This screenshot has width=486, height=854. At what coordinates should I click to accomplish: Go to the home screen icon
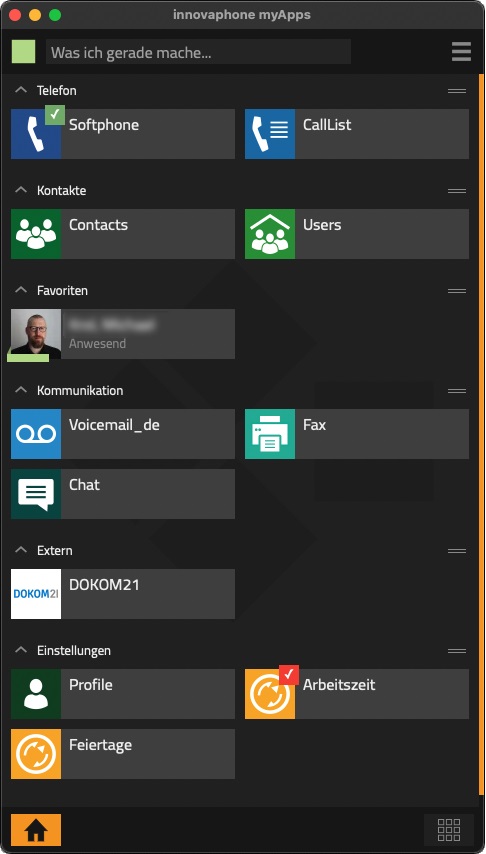point(36,830)
